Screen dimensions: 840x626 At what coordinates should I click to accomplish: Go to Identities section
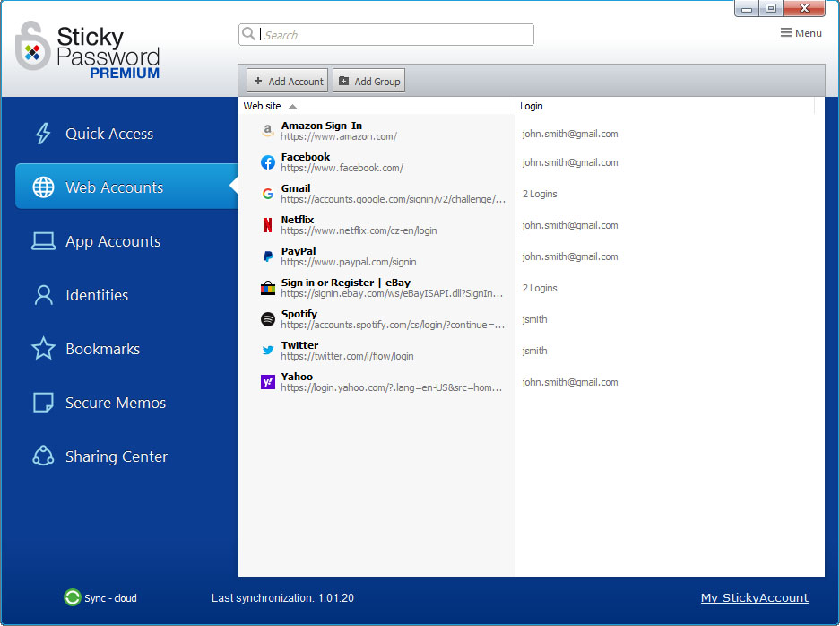(97, 295)
